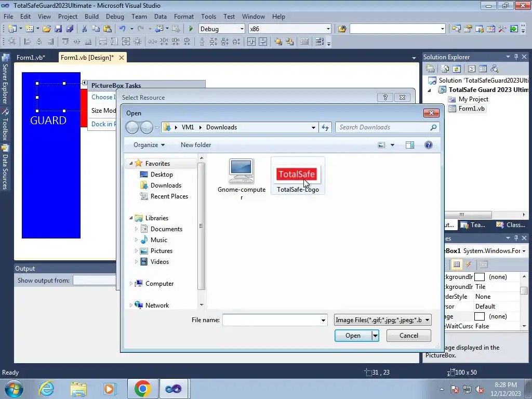The width and height of the screenshot is (532, 399).
Task: Open the view options dropdown arrow
Action: pos(392,145)
